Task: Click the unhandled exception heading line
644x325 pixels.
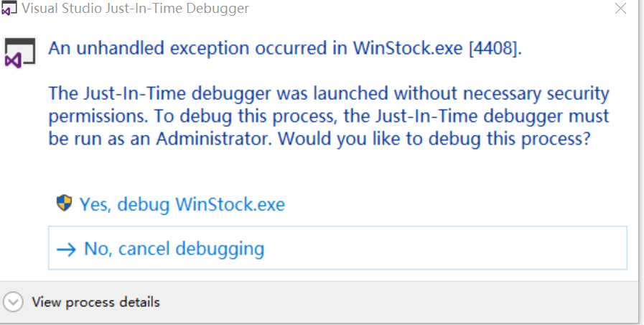Action: (x=285, y=49)
